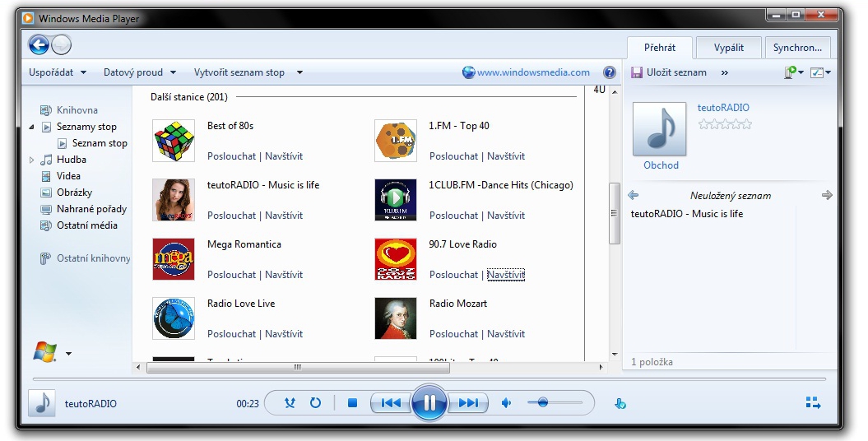
Task: Open the Datový proud dropdown menu
Action: click(140, 72)
